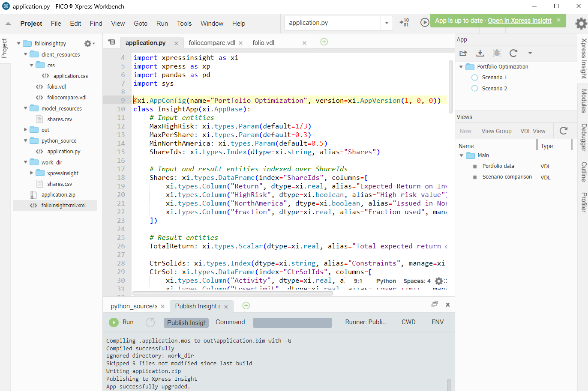This screenshot has height=391, width=588.
Task: Open the application.py run target dropdown
Action: (x=387, y=23)
